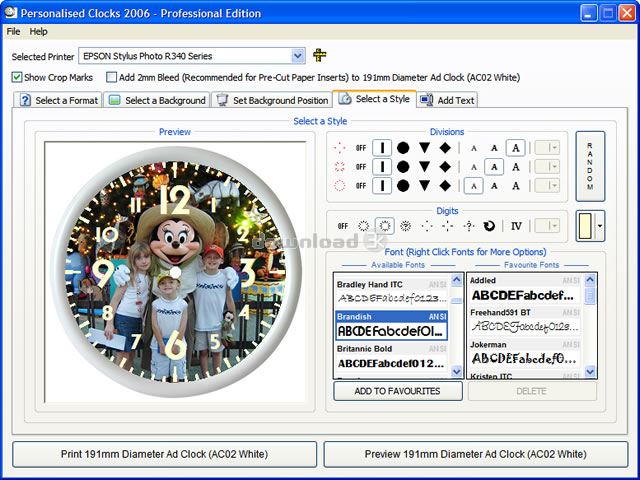Image resolution: width=640 pixels, height=480 pixels.
Task: Click ADD TO FAVOURITES button
Action: coord(398,391)
